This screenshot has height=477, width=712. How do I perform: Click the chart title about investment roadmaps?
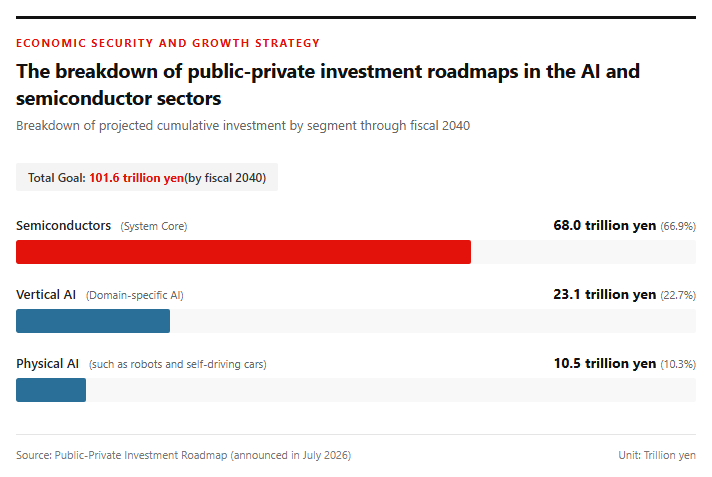[328, 85]
